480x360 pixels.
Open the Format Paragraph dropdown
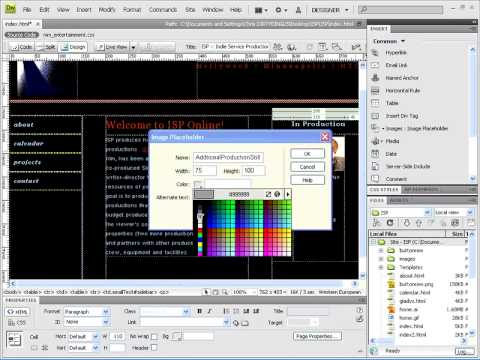[87, 312]
